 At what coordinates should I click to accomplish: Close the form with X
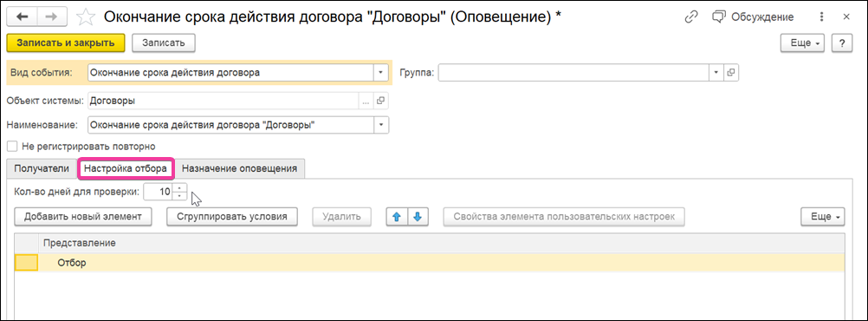click(845, 17)
